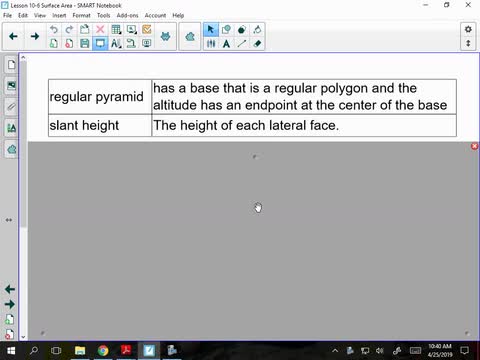Image resolution: width=480 pixels, height=360 pixels.
Task: Open the Add-ons menu
Action: point(127,15)
